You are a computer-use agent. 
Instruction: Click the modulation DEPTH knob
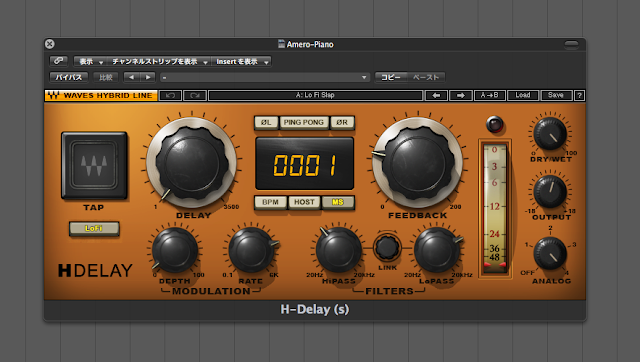point(175,250)
